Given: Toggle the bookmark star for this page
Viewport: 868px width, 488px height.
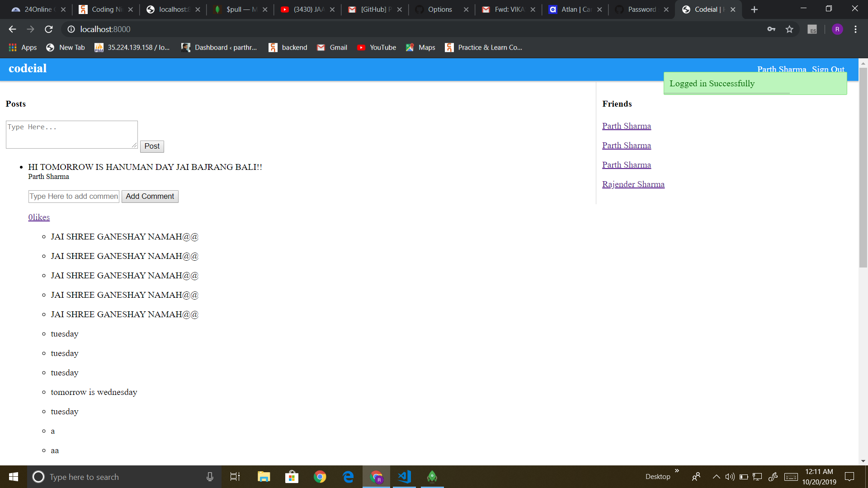Looking at the screenshot, I should click(x=789, y=29).
